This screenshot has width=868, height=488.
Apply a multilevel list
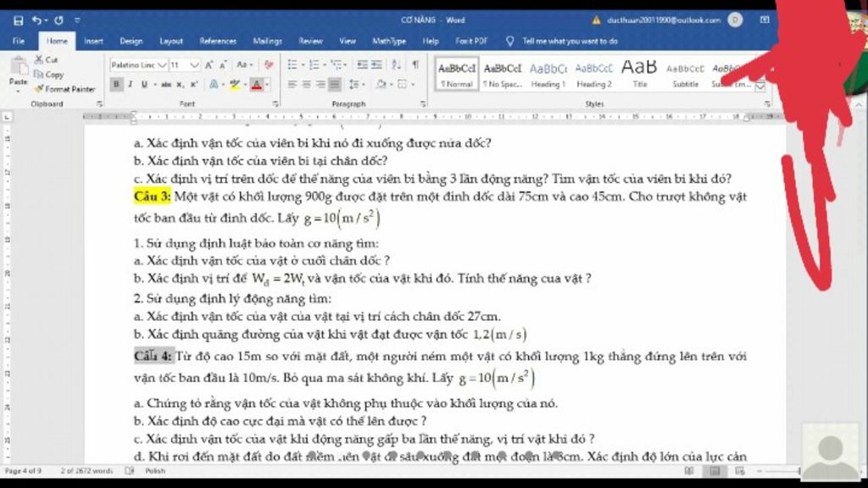336,65
